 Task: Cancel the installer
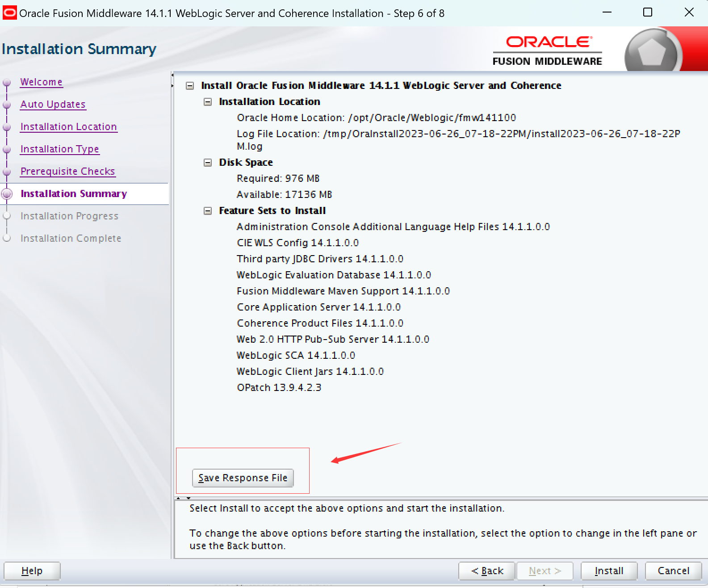pos(673,571)
